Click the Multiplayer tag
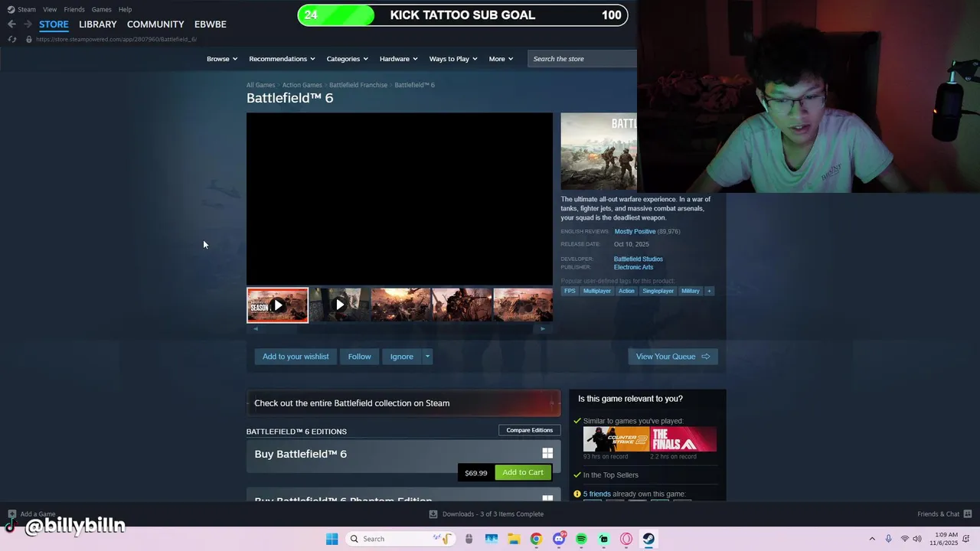 (597, 291)
